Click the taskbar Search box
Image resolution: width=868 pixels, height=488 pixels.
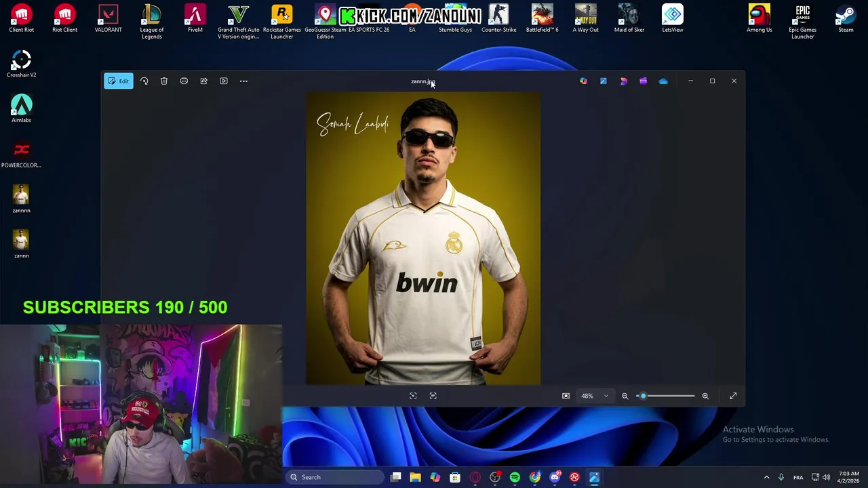click(334, 477)
